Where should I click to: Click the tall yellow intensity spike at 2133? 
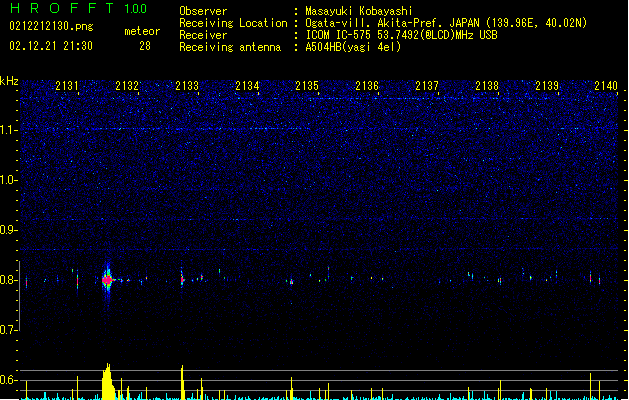tap(182, 382)
